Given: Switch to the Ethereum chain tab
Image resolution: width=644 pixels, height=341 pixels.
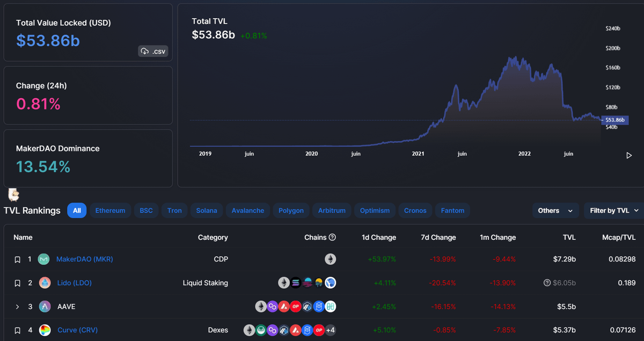Looking at the screenshot, I should [x=110, y=211].
